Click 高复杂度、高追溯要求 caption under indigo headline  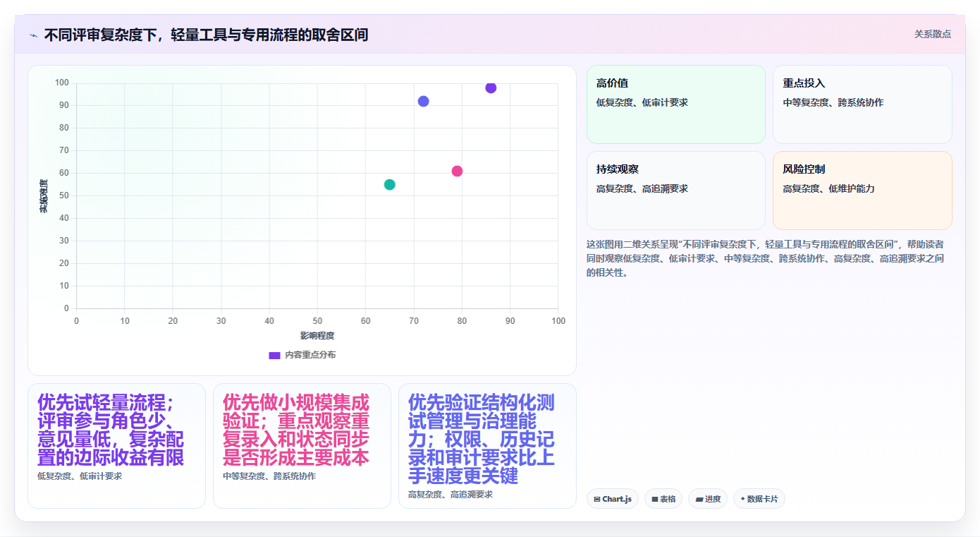click(x=451, y=495)
